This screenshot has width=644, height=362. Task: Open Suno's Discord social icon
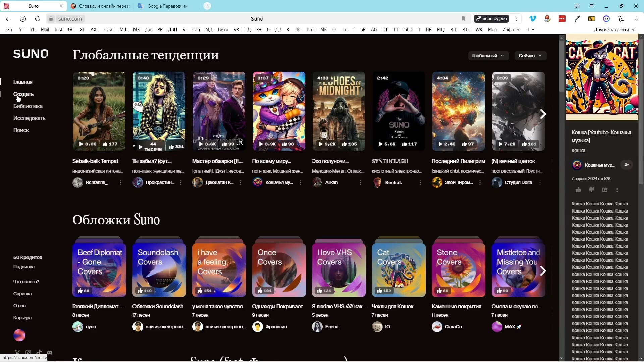click(x=50, y=352)
